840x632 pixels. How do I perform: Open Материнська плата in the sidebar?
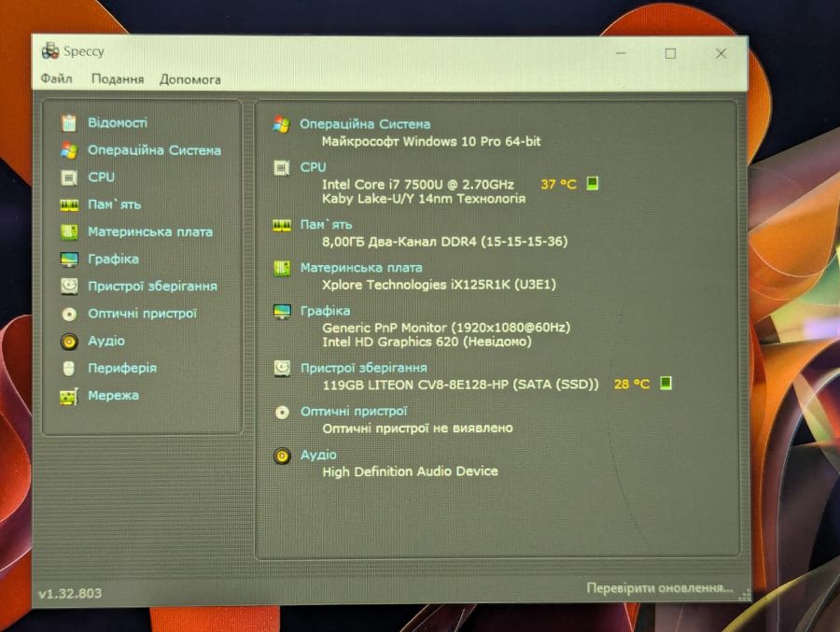coord(150,232)
